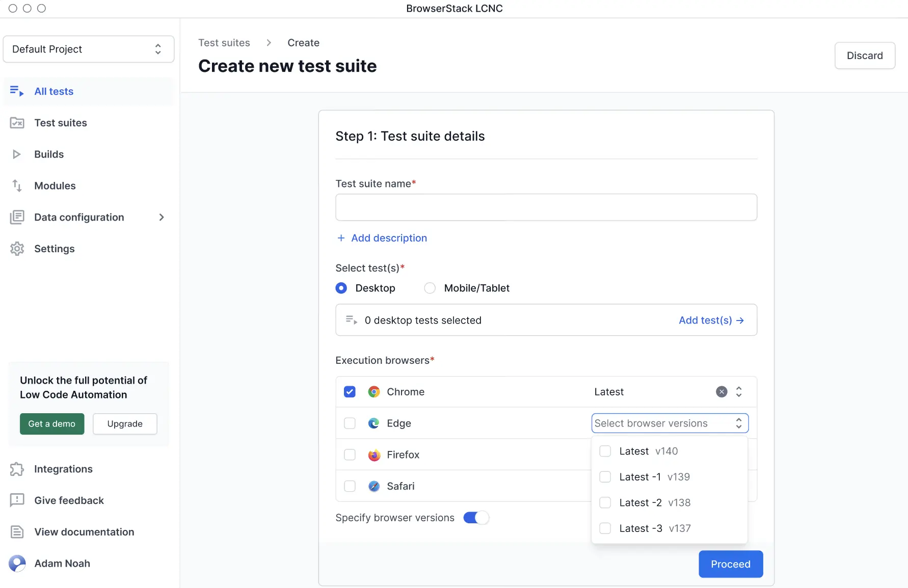The height and width of the screenshot is (588, 908).
Task: Open the Default Project selector
Action: pyautogui.click(x=89, y=49)
